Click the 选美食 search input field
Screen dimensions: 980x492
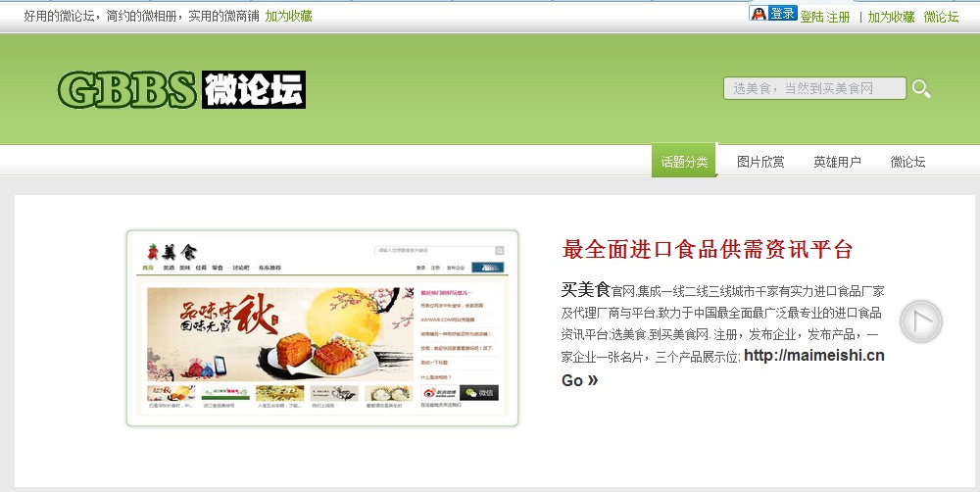815,88
